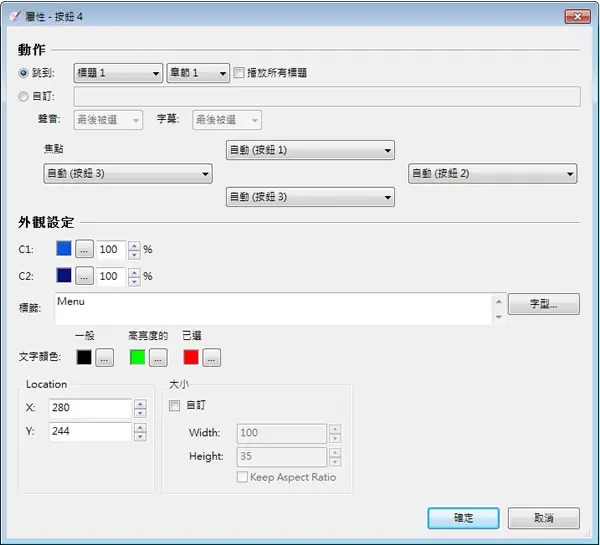The height and width of the screenshot is (545, 600).
Task: Open the C2 color picker ellipsis button
Action: click(x=84, y=276)
